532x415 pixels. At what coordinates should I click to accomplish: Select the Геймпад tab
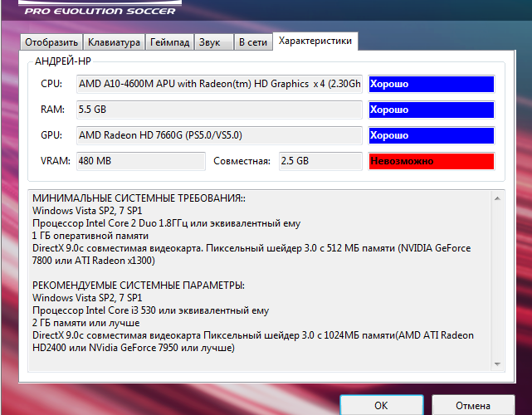click(169, 42)
